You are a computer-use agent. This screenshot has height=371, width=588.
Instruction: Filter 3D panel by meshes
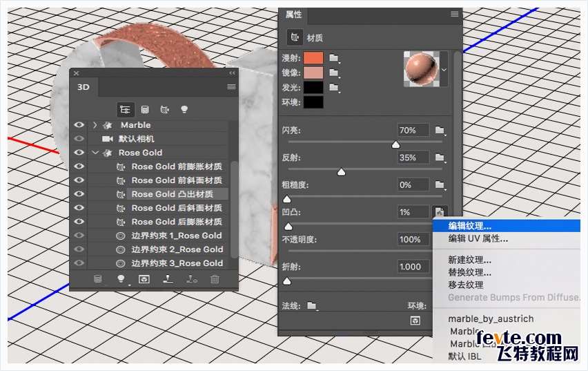pos(145,110)
